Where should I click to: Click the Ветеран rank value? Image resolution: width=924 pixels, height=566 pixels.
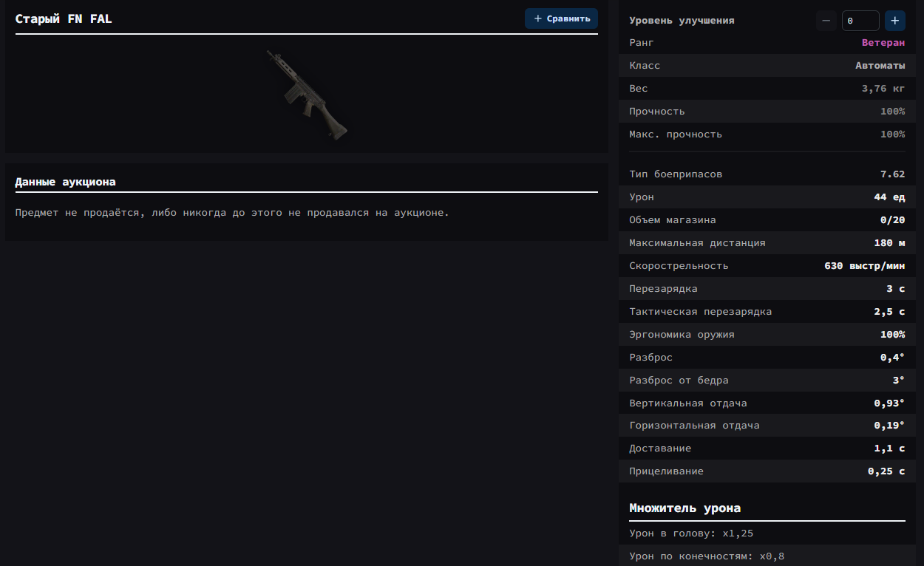(x=883, y=43)
